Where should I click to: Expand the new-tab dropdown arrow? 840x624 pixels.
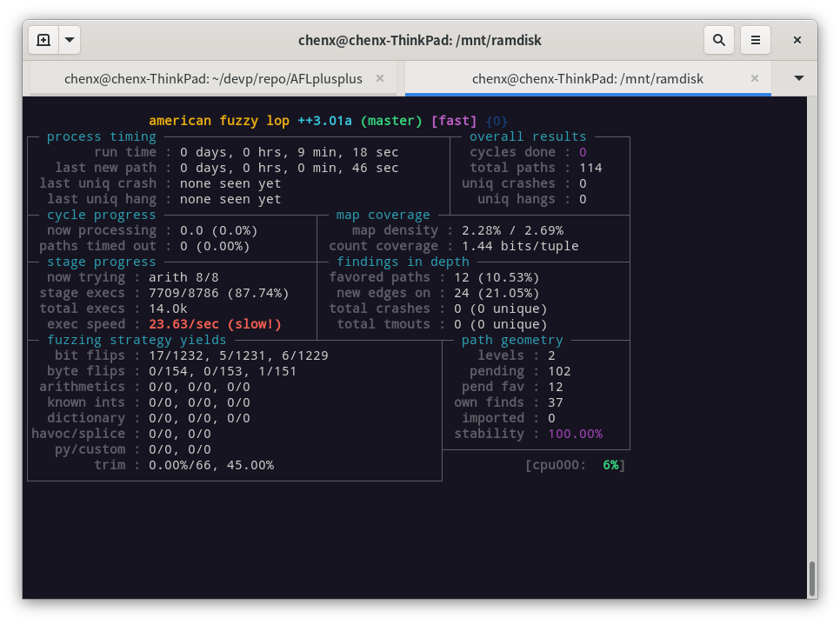tap(70, 40)
